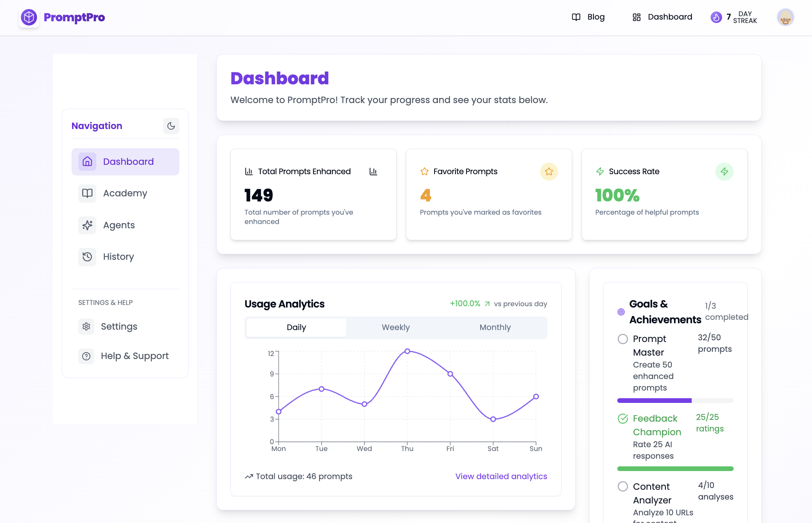Click the flame streak icon in the header
The height and width of the screenshot is (523, 812).
(x=716, y=17)
